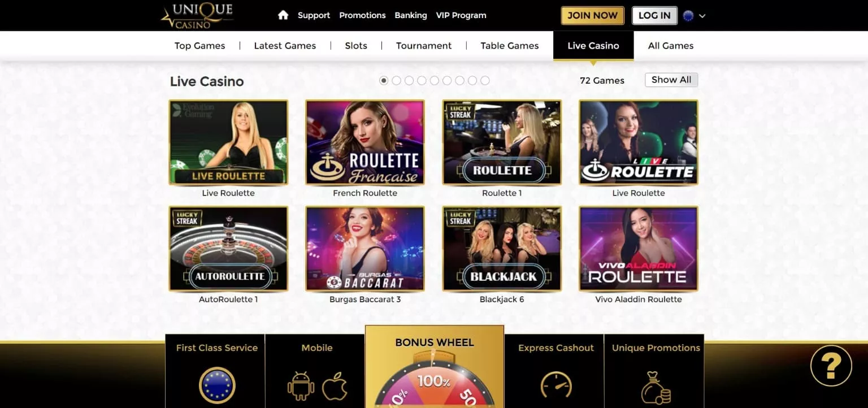Viewport: 868px width, 408px height.
Task: Show all 72 live casino games
Action: pos(671,80)
